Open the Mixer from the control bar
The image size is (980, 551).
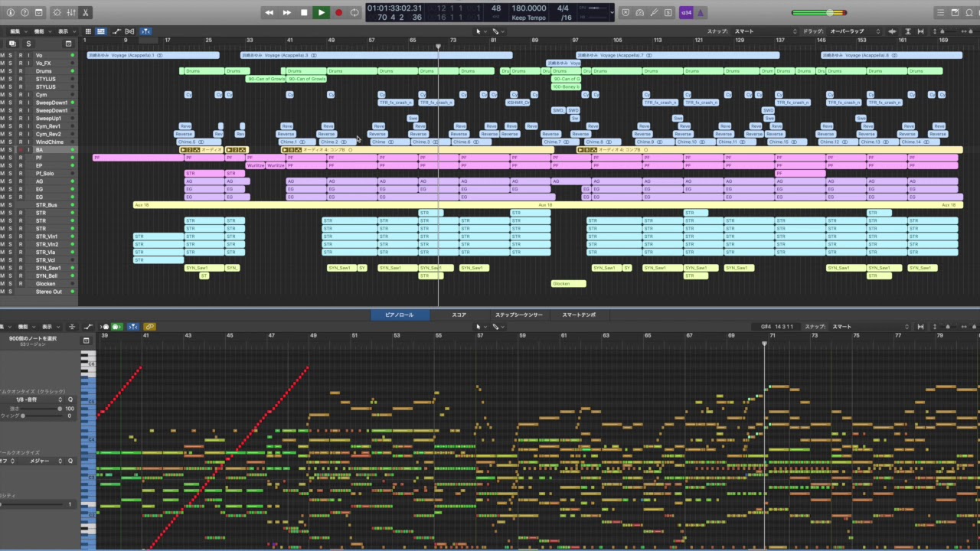pos(71,13)
